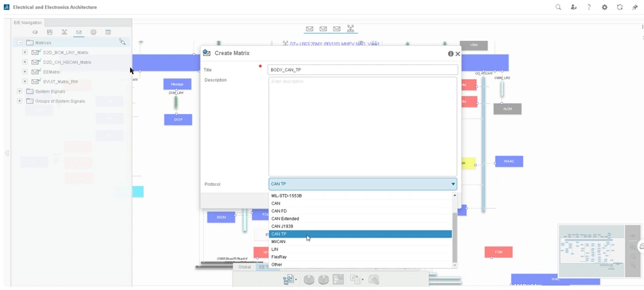Choose FlexRay from the protocol list
This screenshot has height=290, width=644.
(x=360, y=256)
